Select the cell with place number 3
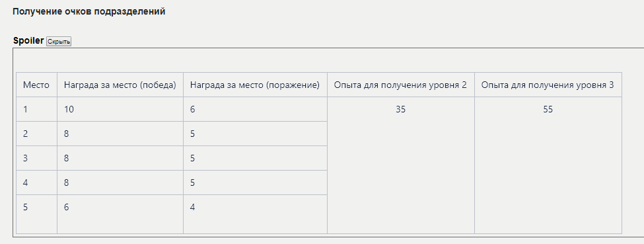 (x=36, y=158)
